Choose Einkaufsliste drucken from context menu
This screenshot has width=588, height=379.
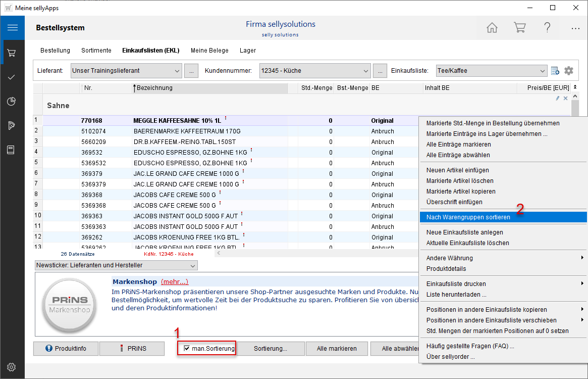(x=456, y=284)
